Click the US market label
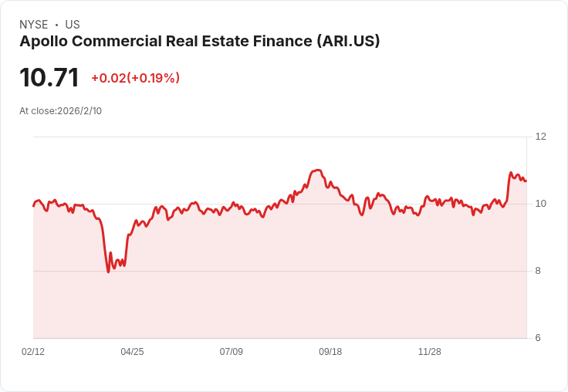This screenshot has width=568, height=392. (73, 25)
